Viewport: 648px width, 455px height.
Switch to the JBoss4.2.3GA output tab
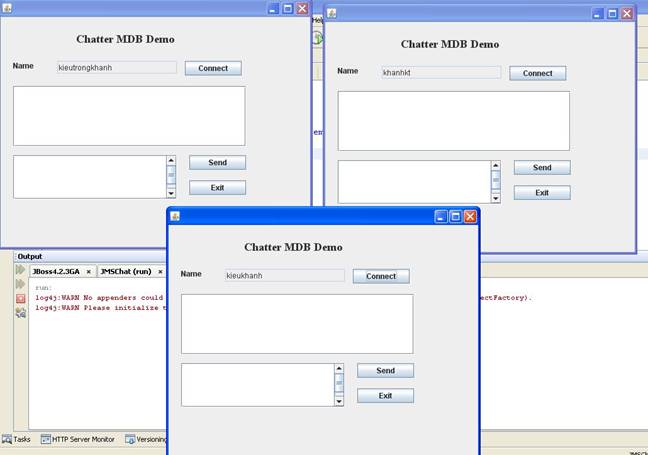coord(56,272)
